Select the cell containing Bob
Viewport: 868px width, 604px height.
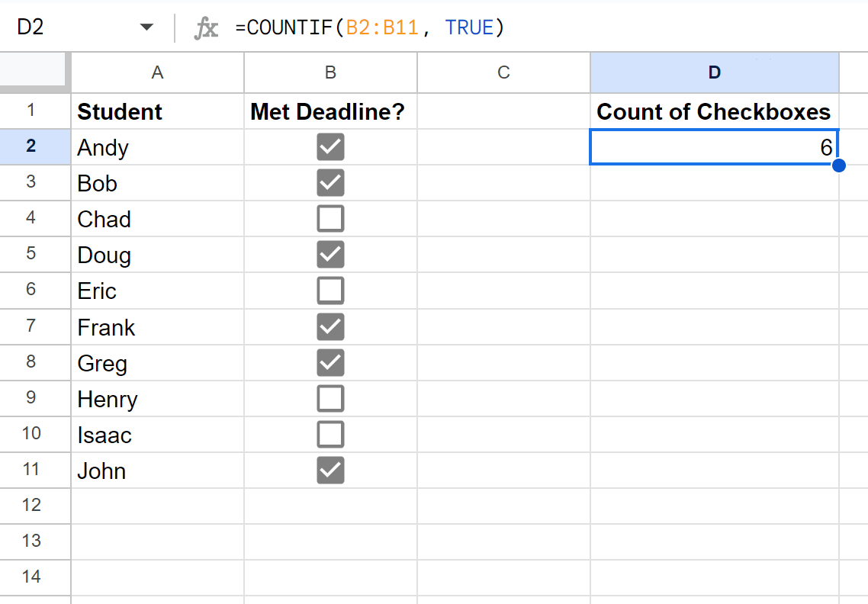(x=157, y=183)
